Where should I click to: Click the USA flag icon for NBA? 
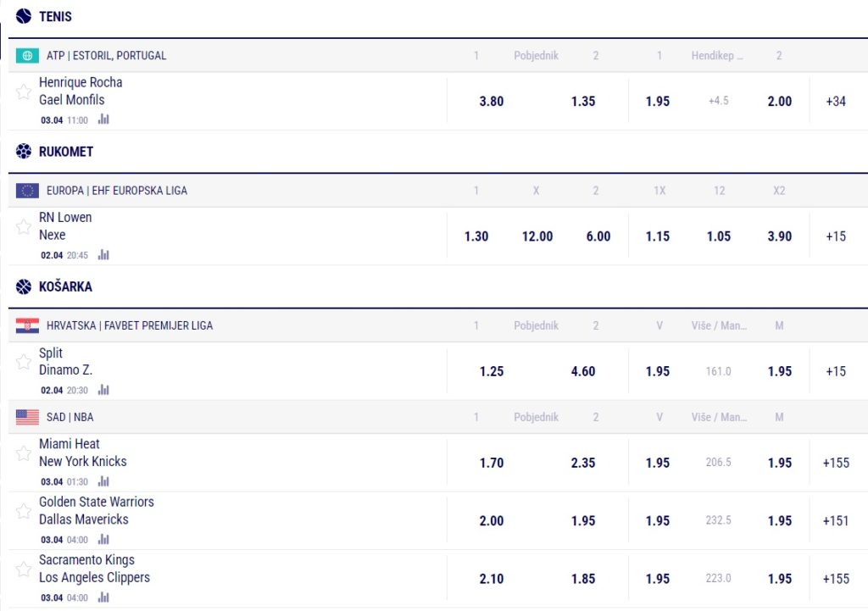(x=27, y=417)
